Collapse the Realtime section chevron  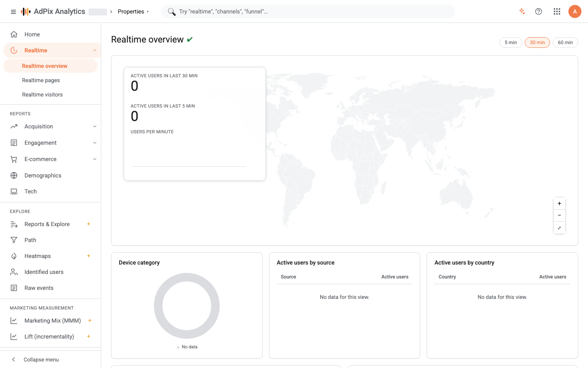95,50
